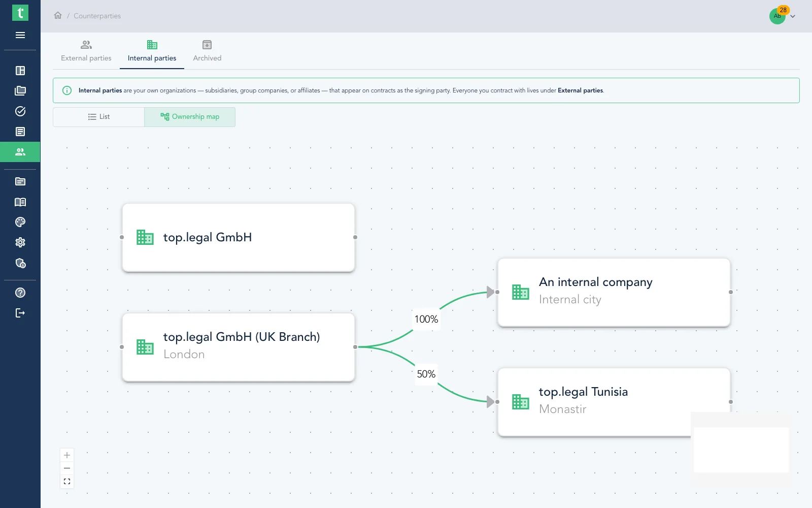
Task: Click building icon on top.legal GmbH card
Action: click(x=145, y=237)
